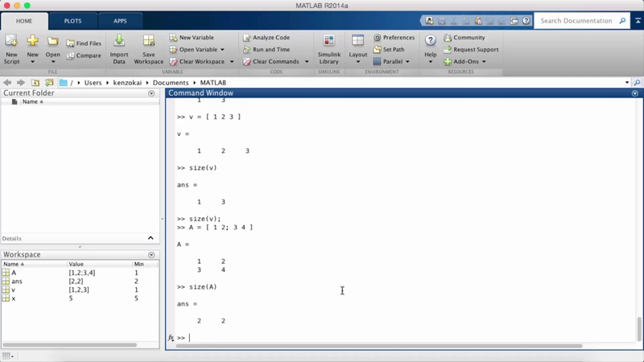Click the Import Data icon
The height and width of the screenshot is (362, 644).
[x=119, y=41]
